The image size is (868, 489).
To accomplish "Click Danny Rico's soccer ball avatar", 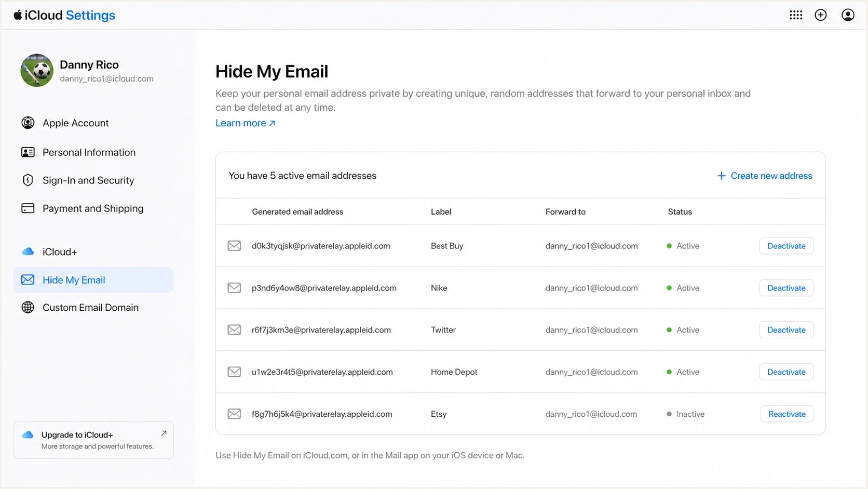I will coord(37,70).
